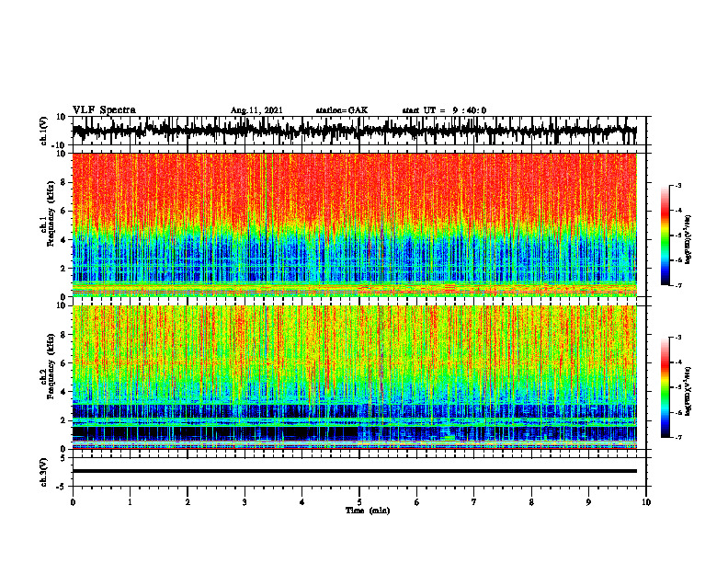The height and width of the screenshot is (563, 728).
Task: Click the "start UT = 9:40:0" text
Action: coord(444,110)
